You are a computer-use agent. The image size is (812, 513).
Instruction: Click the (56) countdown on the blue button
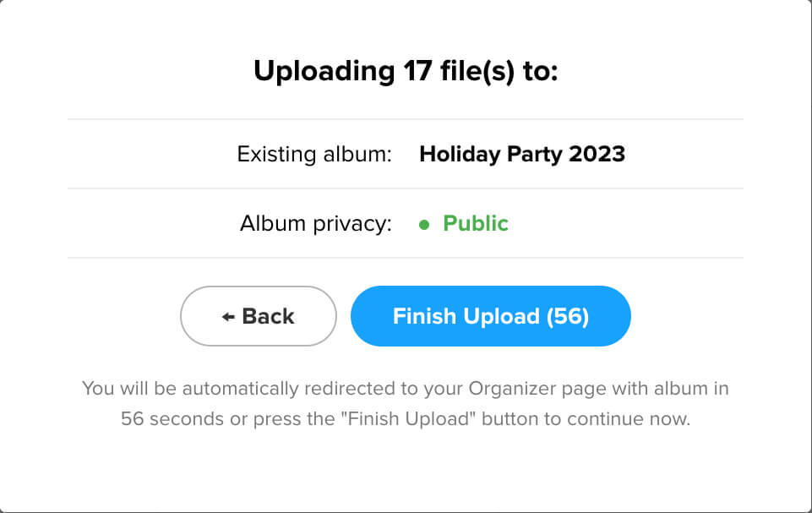coord(568,316)
